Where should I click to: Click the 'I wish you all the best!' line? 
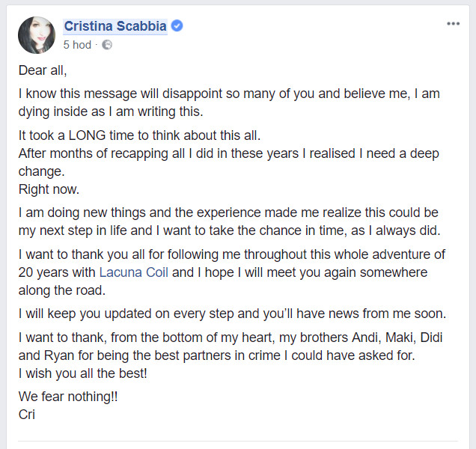[x=82, y=373]
